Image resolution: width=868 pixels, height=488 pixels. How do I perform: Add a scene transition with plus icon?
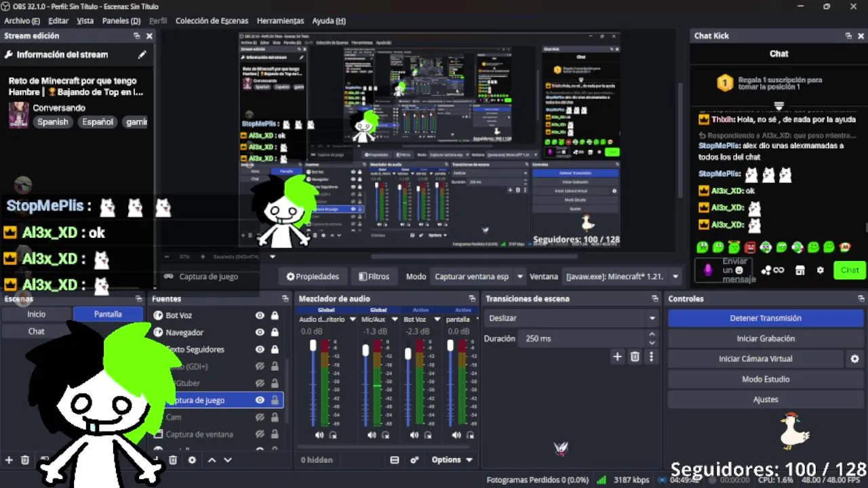click(617, 357)
